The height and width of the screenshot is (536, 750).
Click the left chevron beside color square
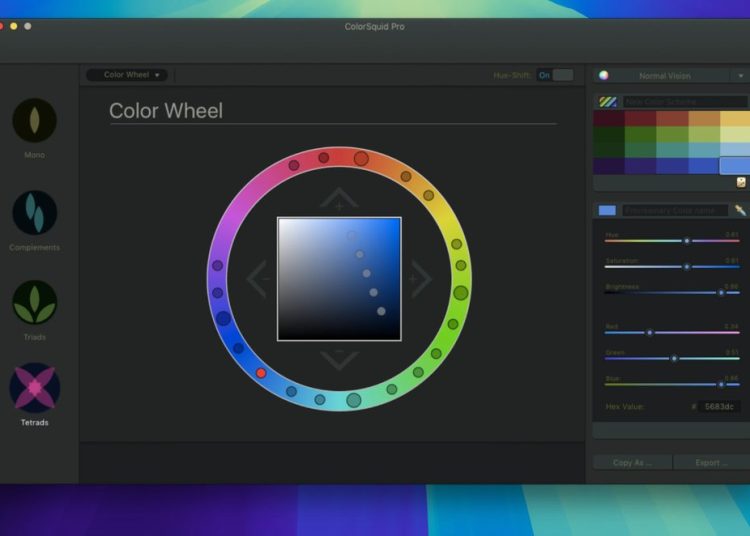(258, 279)
